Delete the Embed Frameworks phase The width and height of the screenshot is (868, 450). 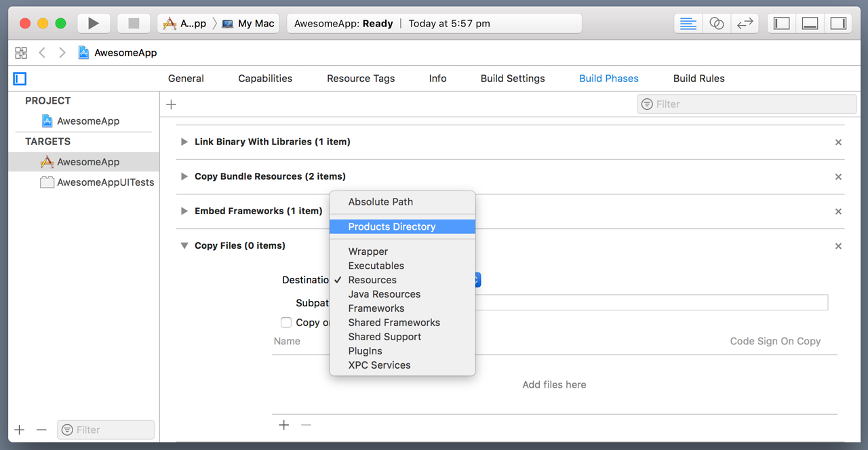[x=838, y=211]
